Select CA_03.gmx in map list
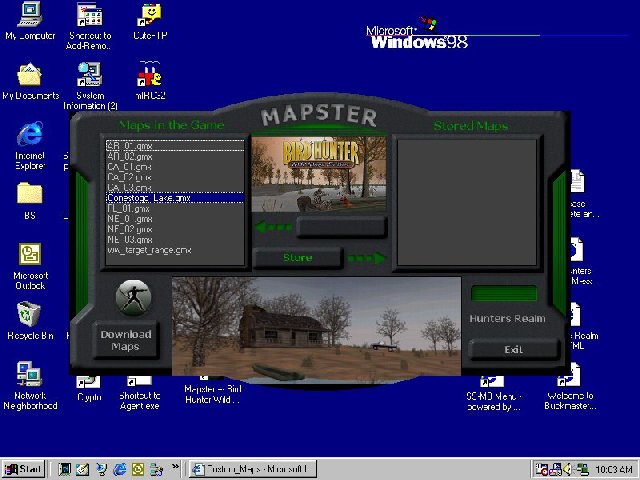640x480 pixels. tap(175, 187)
